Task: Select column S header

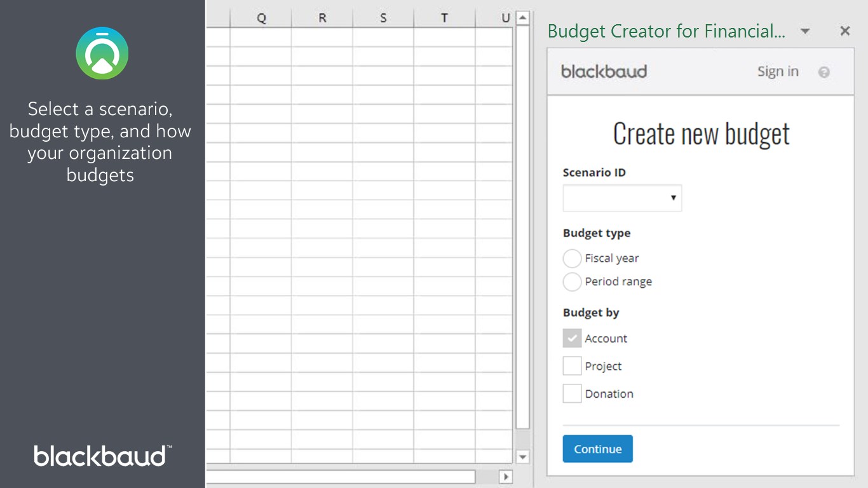Action: point(383,18)
